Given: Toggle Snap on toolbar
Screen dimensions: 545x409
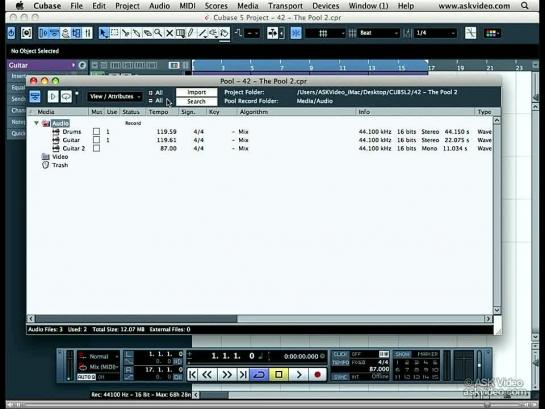Looking at the screenshot, I should tap(296, 33).
